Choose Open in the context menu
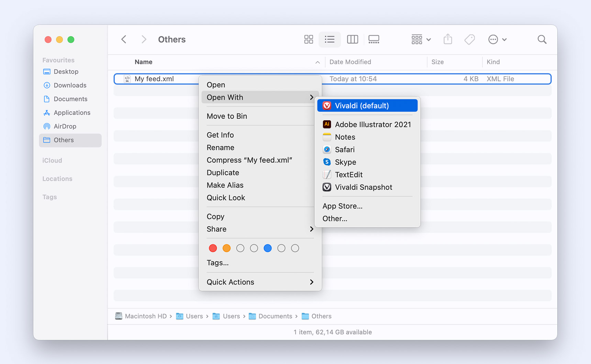 click(260, 85)
